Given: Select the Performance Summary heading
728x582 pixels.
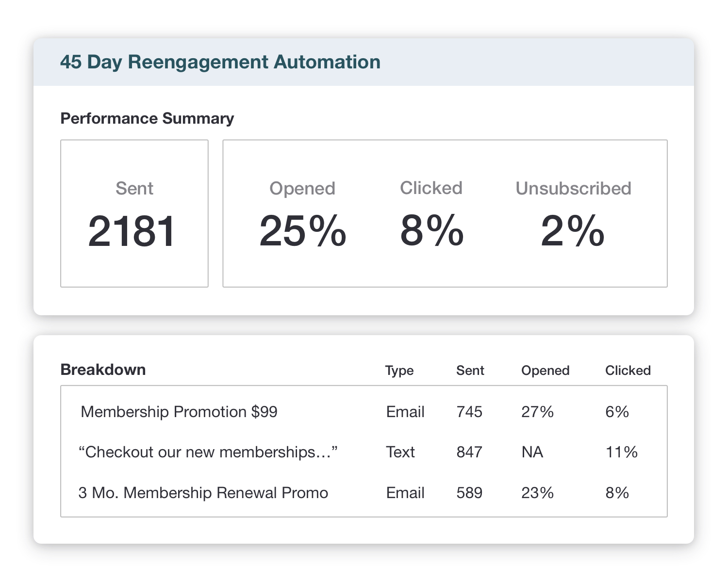Looking at the screenshot, I should tap(147, 118).
